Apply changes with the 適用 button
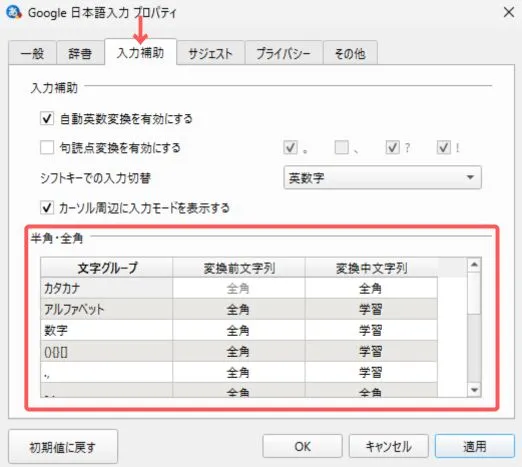The height and width of the screenshot is (467, 522). 475,446
